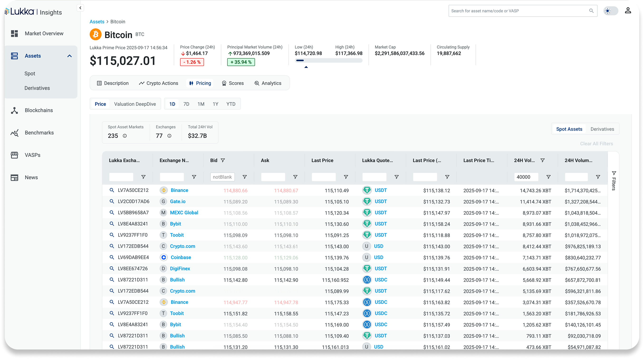Image resolution: width=644 pixels, height=359 pixels.
Task: Click magnifier icon for LV5BB9658A7 row
Action: click(x=112, y=213)
